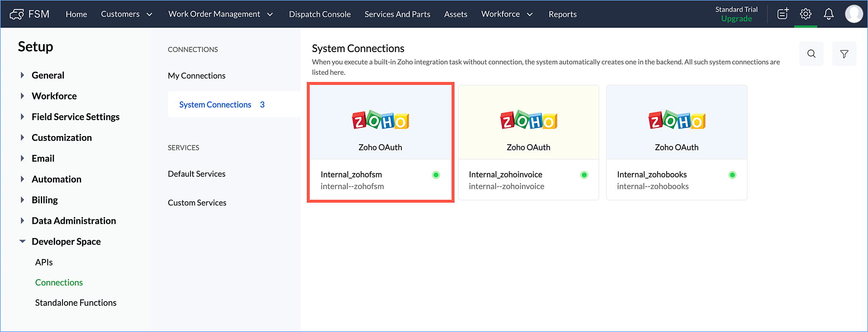Image resolution: width=868 pixels, height=332 pixels.
Task: Expand the Workforce menu dropdown arrow
Action: (529, 14)
